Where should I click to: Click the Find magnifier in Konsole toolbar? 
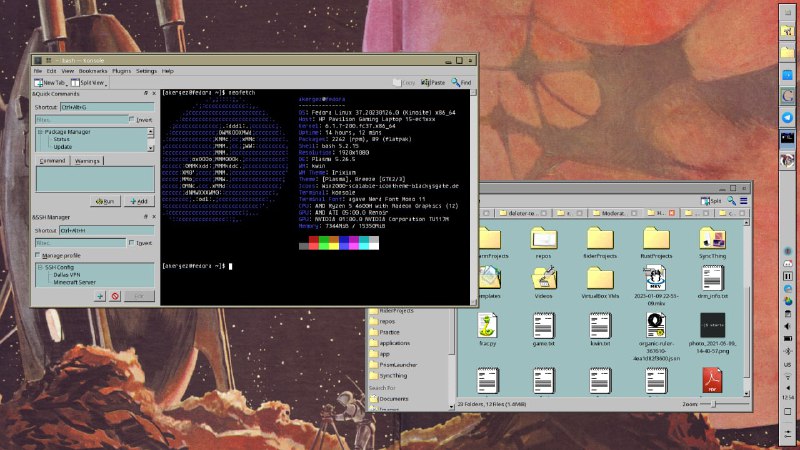pyautogui.click(x=461, y=82)
